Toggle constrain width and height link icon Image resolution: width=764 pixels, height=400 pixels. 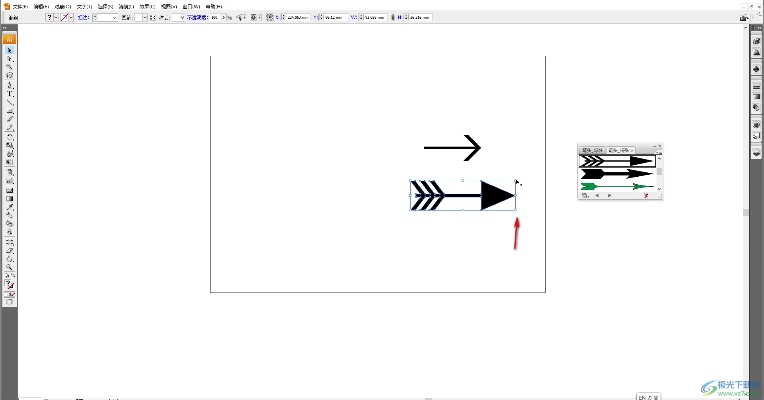pos(393,18)
